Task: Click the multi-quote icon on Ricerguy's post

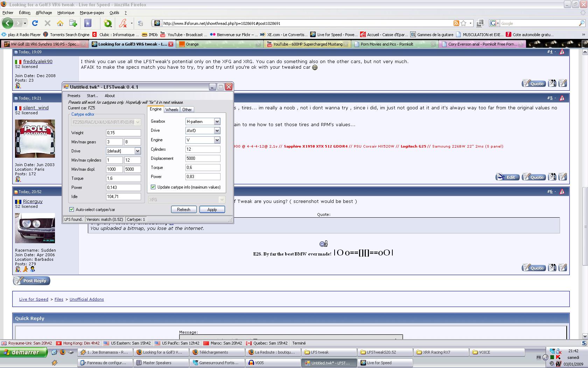Action: point(552,267)
